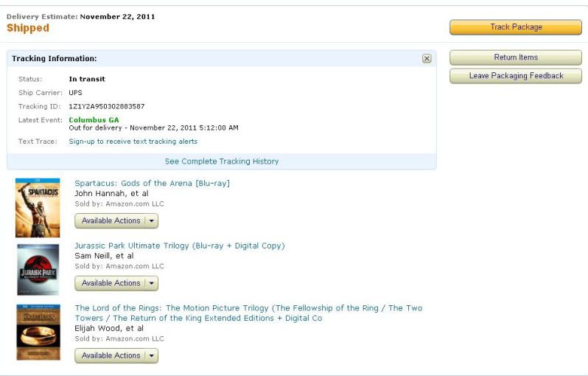Image resolution: width=588 pixels, height=376 pixels.
Task: Click the Return Items button
Action: click(x=516, y=58)
